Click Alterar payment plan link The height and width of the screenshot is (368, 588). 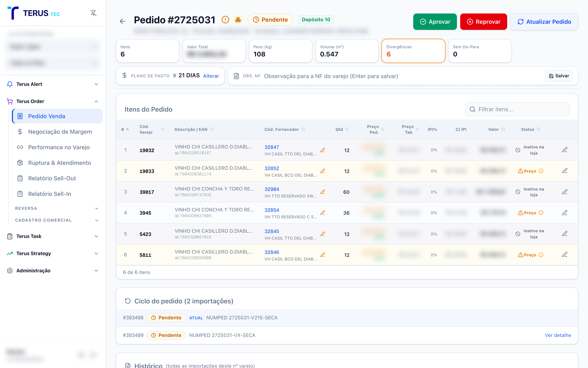tap(211, 76)
